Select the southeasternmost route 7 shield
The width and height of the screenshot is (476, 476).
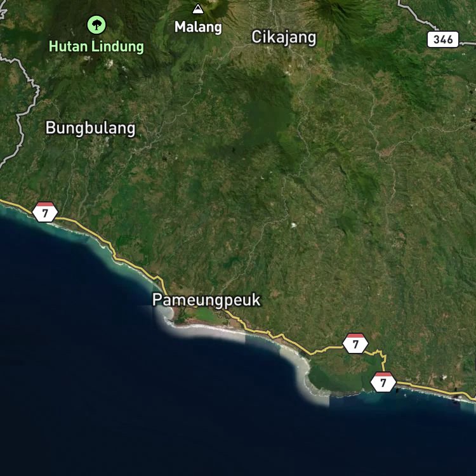[x=383, y=382]
